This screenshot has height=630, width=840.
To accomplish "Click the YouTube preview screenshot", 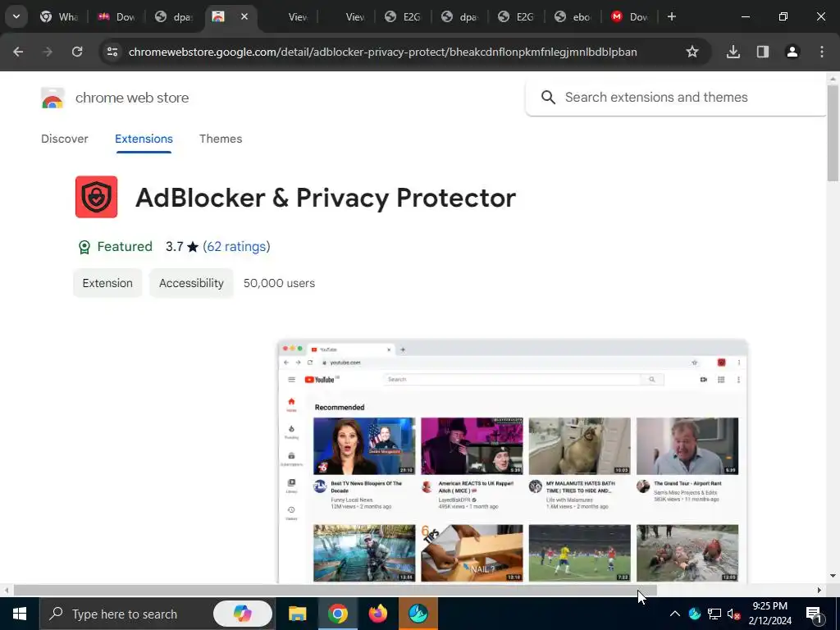I will 513,461.
